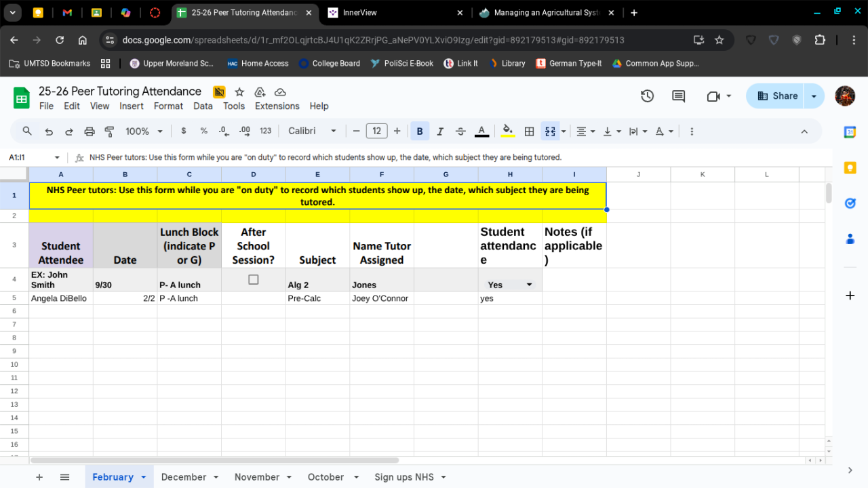The image size is (868, 488).
Task: Click the paint format icon
Action: 109,131
